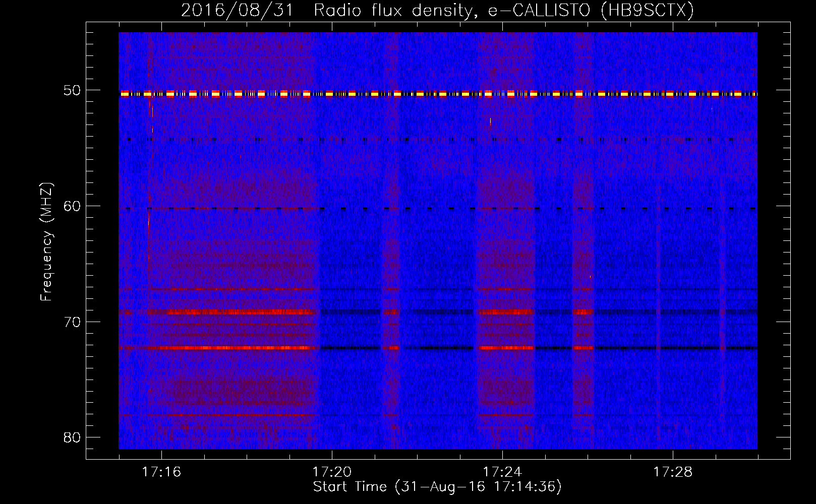Click the 17:24 time tick label
Screen dimensions: 816x504
tap(502, 472)
